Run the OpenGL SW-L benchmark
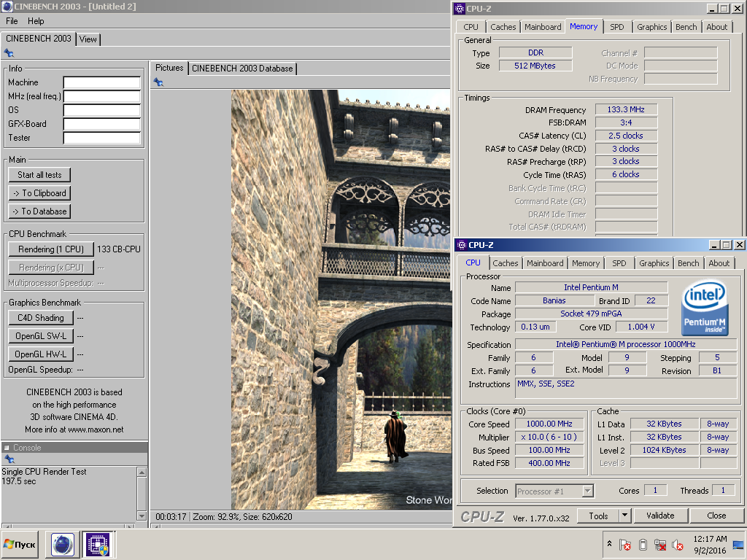Image resolution: width=747 pixels, height=560 pixels. pos(41,335)
